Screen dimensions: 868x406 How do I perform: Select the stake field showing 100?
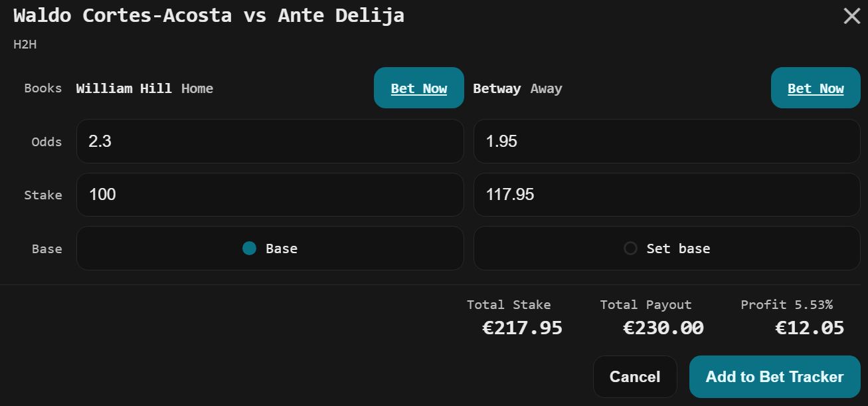pyautogui.click(x=270, y=194)
